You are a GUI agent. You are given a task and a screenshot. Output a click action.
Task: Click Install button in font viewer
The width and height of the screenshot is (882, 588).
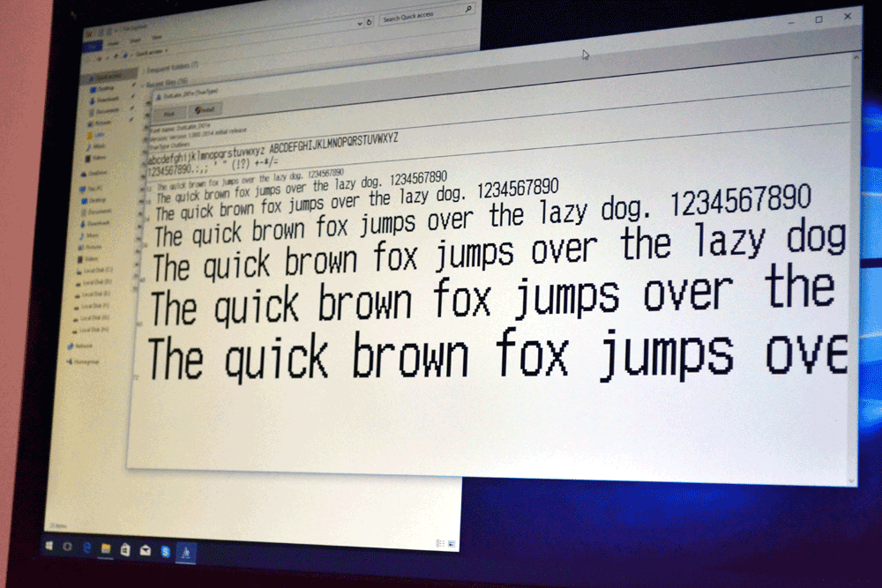pos(206,109)
